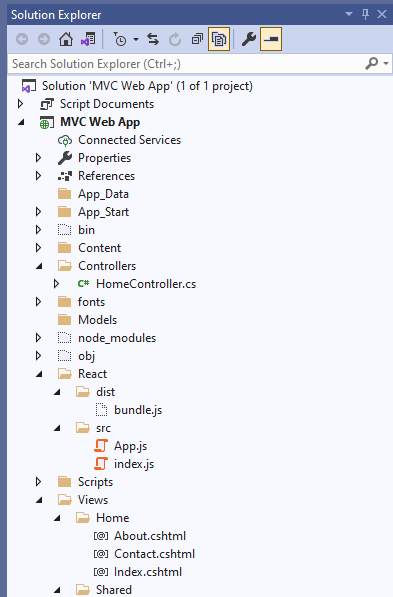Click the Search Solution Explorer field
The height and width of the screenshot is (597, 393).
pos(187,64)
